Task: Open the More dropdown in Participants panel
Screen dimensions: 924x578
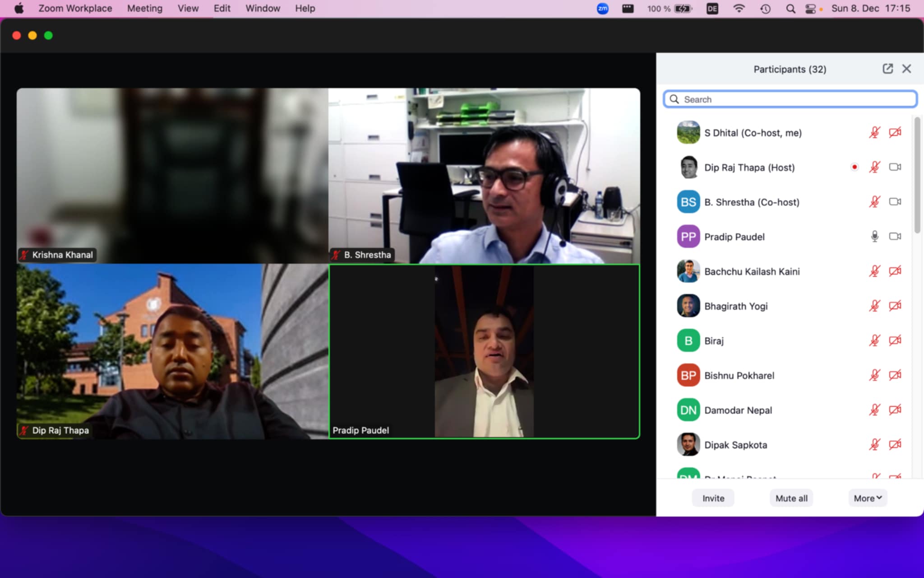Action: point(868,498)
